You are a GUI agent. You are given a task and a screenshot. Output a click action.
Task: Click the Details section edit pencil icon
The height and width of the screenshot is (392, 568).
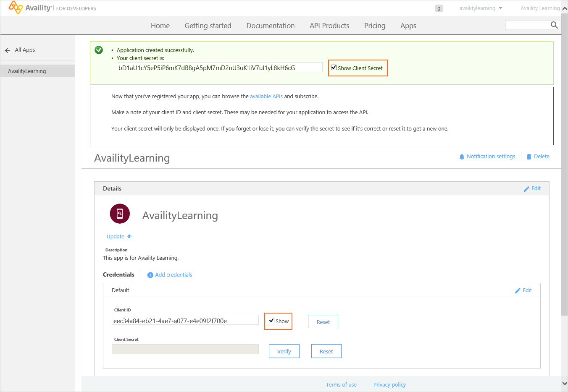[526, 189]
